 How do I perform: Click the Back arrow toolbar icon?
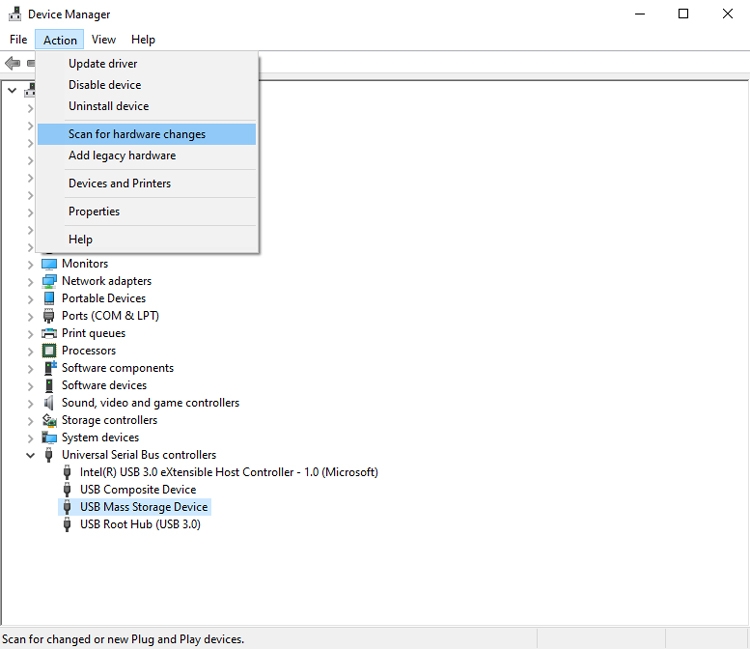[12, 63]
